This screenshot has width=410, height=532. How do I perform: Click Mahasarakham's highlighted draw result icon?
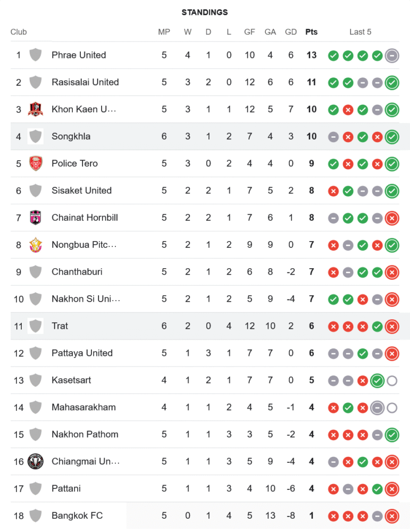click(x=377, y=408)
